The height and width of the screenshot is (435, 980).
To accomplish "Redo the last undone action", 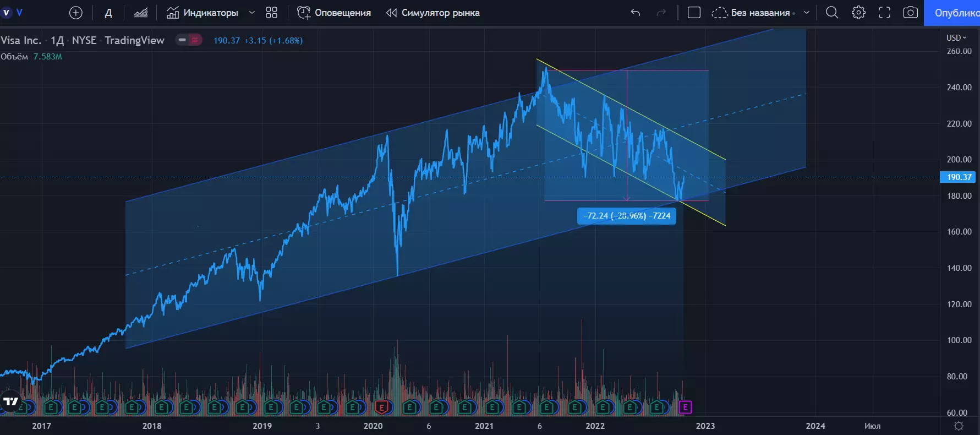I will [661, 13].
